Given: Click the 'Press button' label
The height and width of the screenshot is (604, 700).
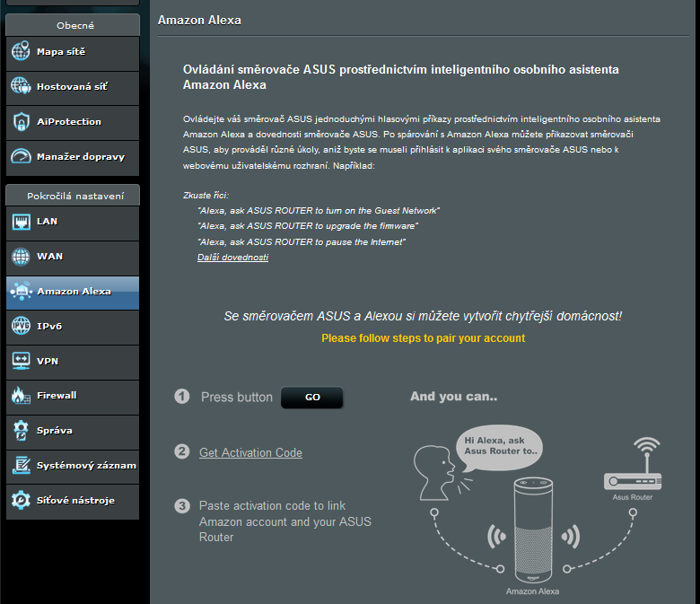Looking at the screenshot, I should [x=237, y=397].
